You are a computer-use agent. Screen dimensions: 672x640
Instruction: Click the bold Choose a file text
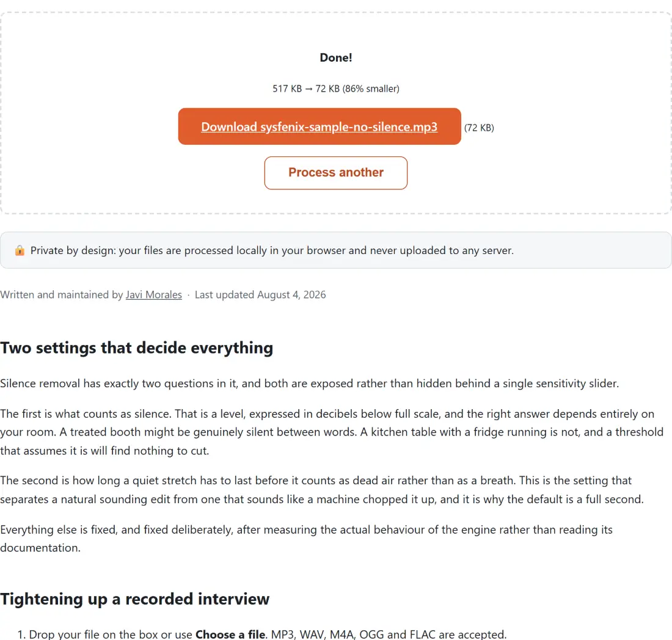click(230, 634)
